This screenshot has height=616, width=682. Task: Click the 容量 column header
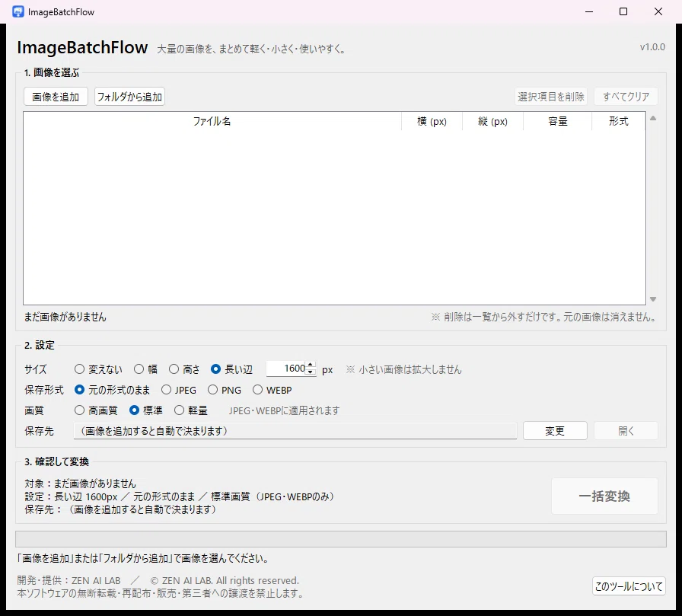click(x=558, y=121)
